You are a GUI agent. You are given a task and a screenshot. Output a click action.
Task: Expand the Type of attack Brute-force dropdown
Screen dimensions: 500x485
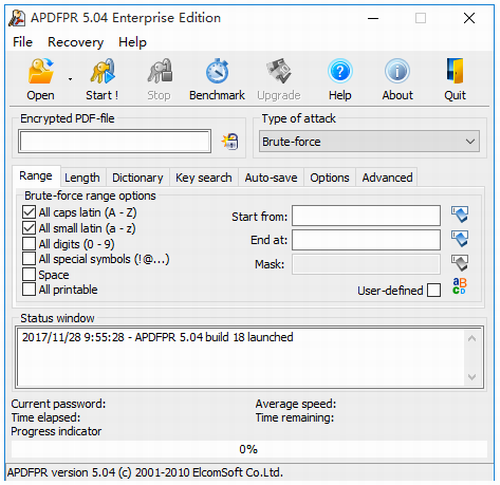point(369,141)
